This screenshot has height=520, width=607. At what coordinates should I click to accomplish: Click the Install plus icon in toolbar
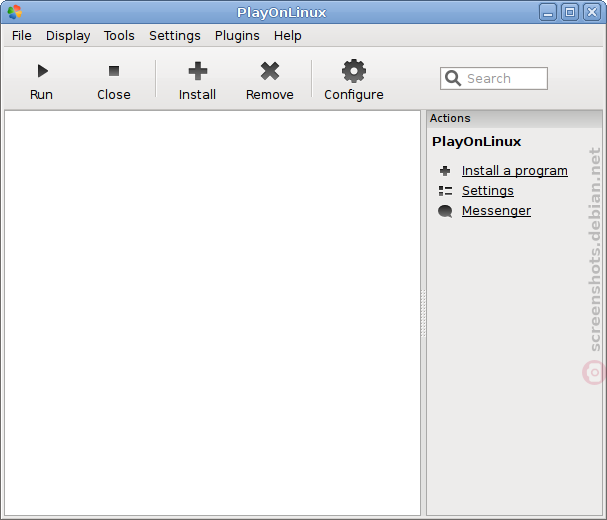pos(198,71)
